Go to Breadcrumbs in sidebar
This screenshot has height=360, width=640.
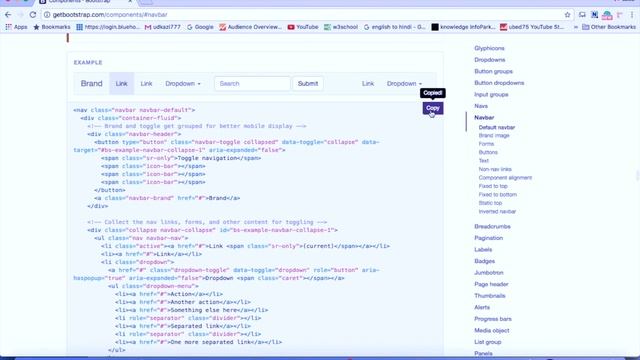492,227
